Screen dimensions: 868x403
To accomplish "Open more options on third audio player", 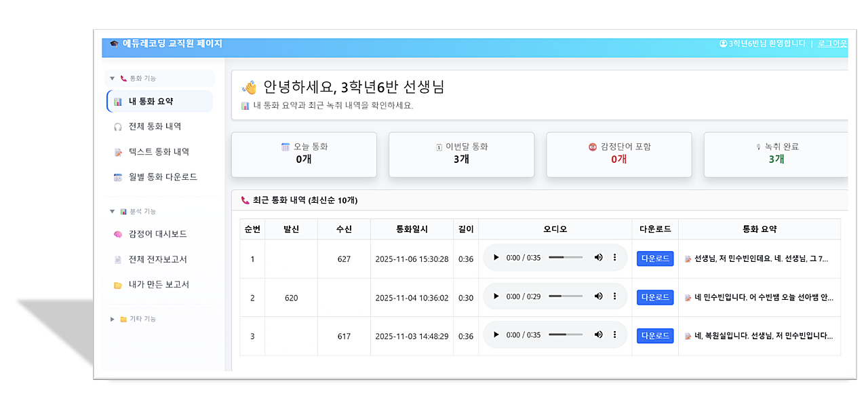I will pyautogui.click(x=615, y=335).
